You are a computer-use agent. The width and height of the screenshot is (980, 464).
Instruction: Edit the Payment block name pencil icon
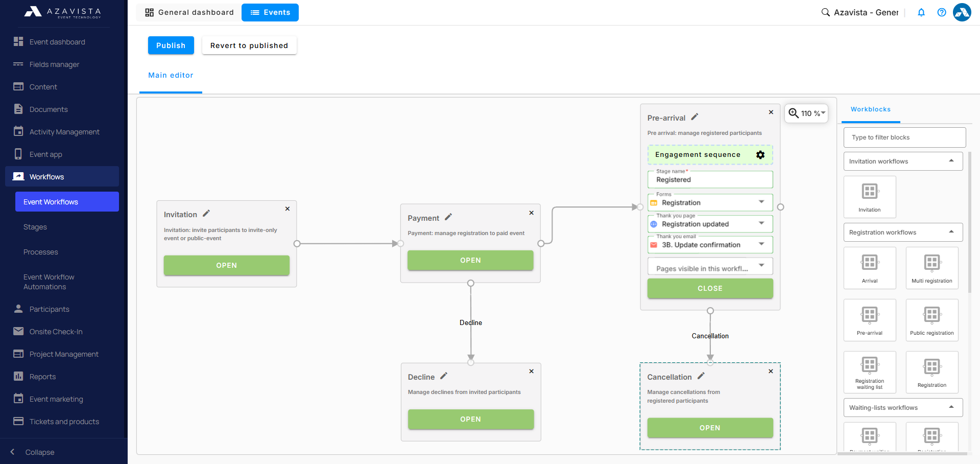pos(448,217)
